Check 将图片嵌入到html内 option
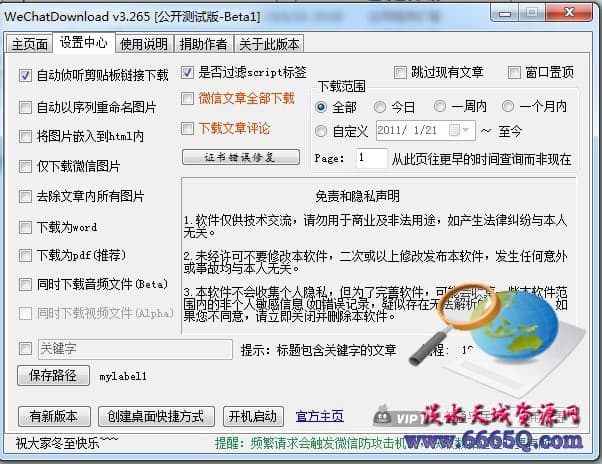The image size is (602, 464). 25,136
